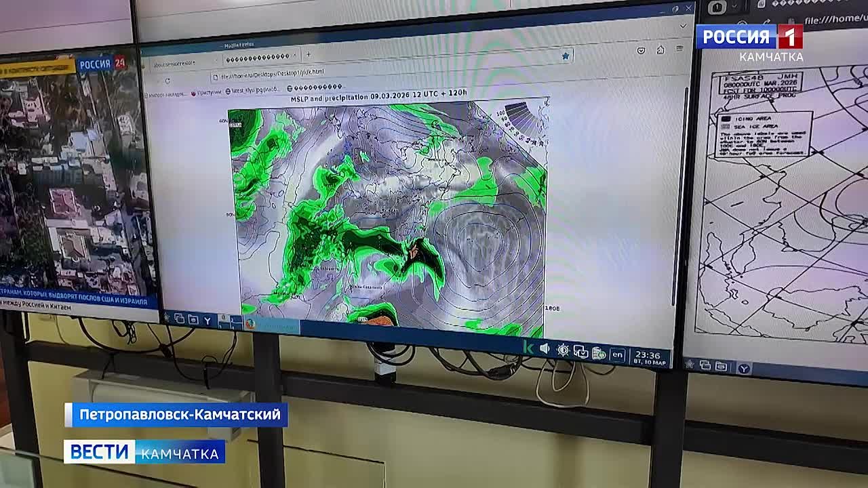Viewport: 868px width, 488px height.
Task: Click the Firefox window button in taskbar
Action: point(271,325)
